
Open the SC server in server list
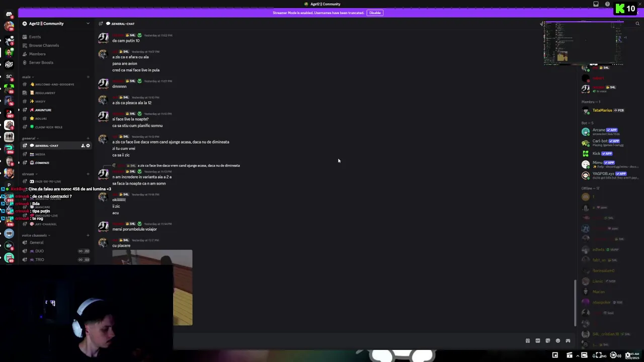pos(9,76)
